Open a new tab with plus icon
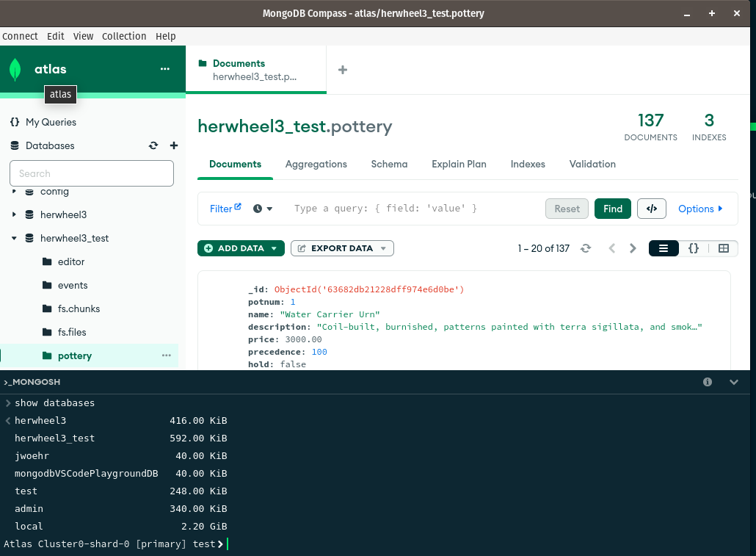This screenshot has height=556, width=756. coord(342,70)
